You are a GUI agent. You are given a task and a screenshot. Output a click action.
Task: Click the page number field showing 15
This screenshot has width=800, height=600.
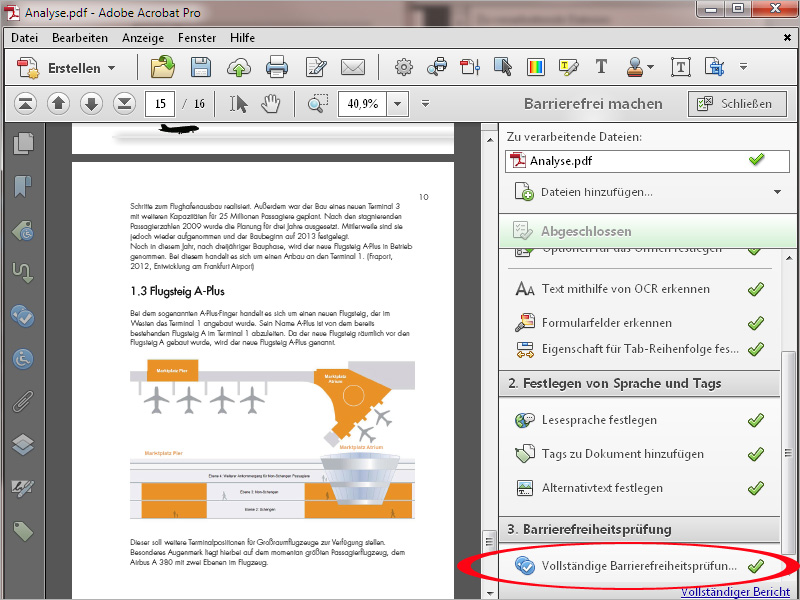click(x=160, y=104)
